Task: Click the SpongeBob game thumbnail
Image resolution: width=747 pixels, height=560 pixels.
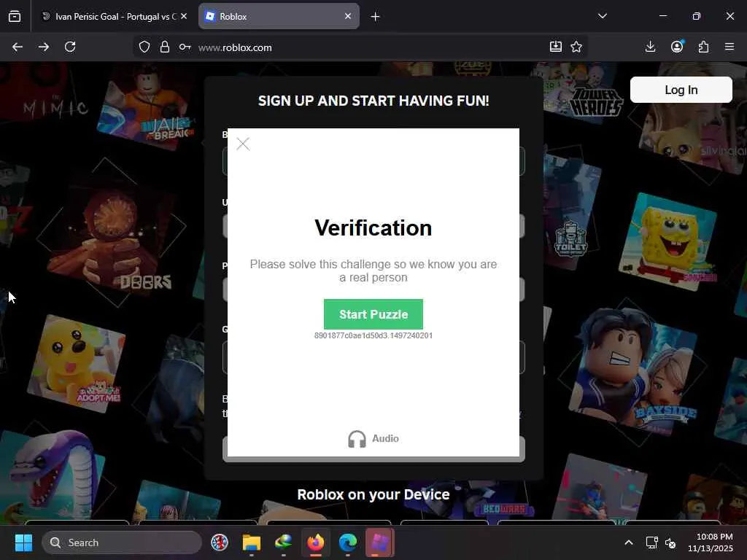Action: 668,242
